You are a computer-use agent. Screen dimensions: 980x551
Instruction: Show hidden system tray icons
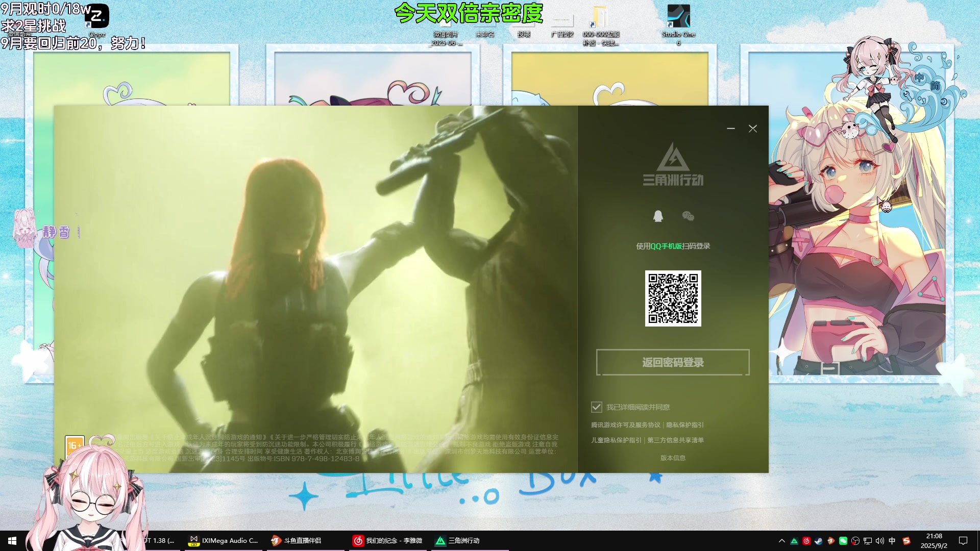[x=781, y=541]
